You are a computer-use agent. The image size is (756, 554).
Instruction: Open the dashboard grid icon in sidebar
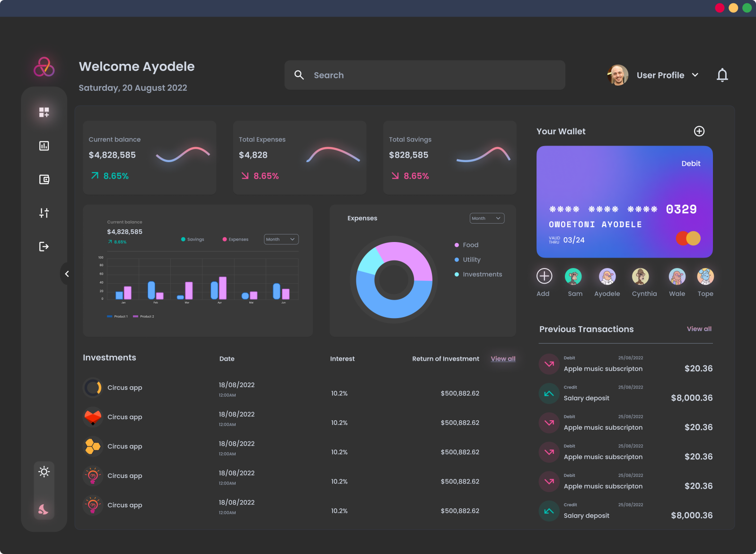(x=44, y=112)
